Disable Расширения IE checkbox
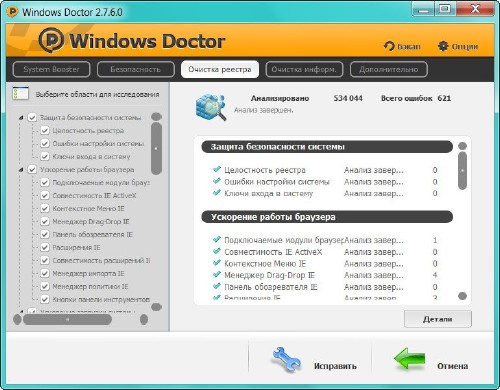 [x=45, y=247]
